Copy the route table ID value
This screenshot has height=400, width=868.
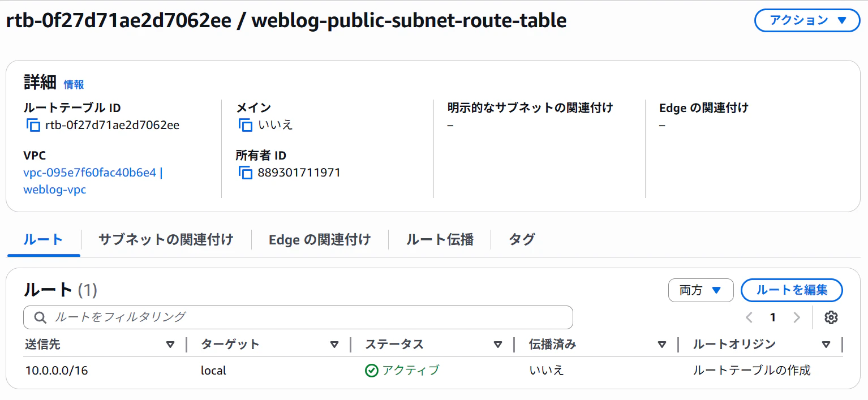pyautogui.click(x=33, y=125)
